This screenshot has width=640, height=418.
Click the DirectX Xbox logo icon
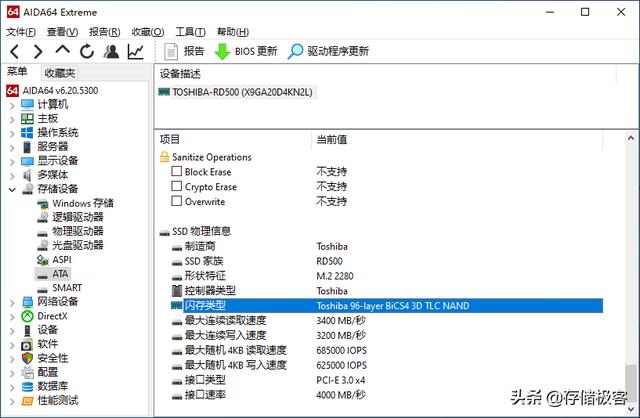pos(27,316)
